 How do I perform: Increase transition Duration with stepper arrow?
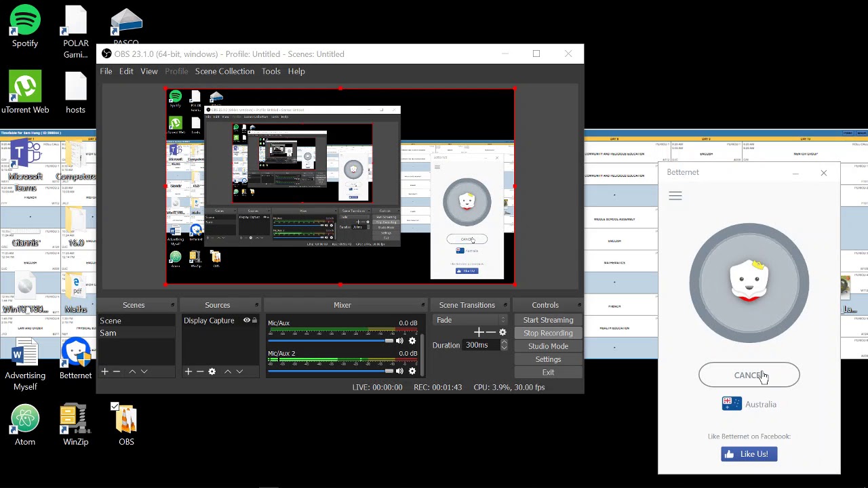pyautogui.click(x=504, y=342)
